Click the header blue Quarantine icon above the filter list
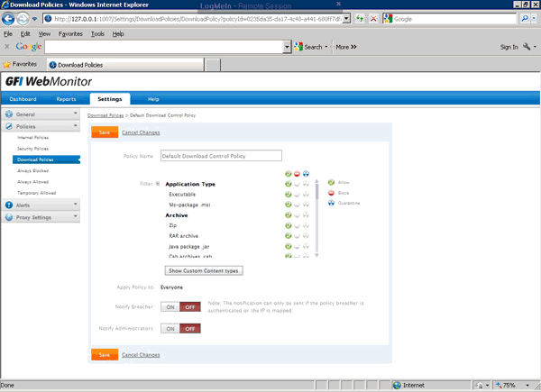Viewport: 541px width, 392px height. point(306,173)
